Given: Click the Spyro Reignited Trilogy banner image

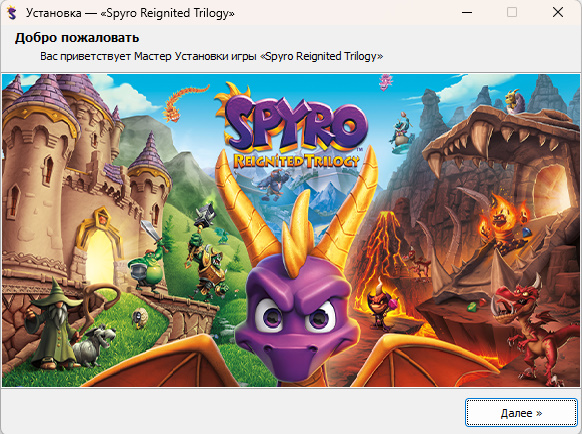Looking at the screenshot, I should point(291,230).
